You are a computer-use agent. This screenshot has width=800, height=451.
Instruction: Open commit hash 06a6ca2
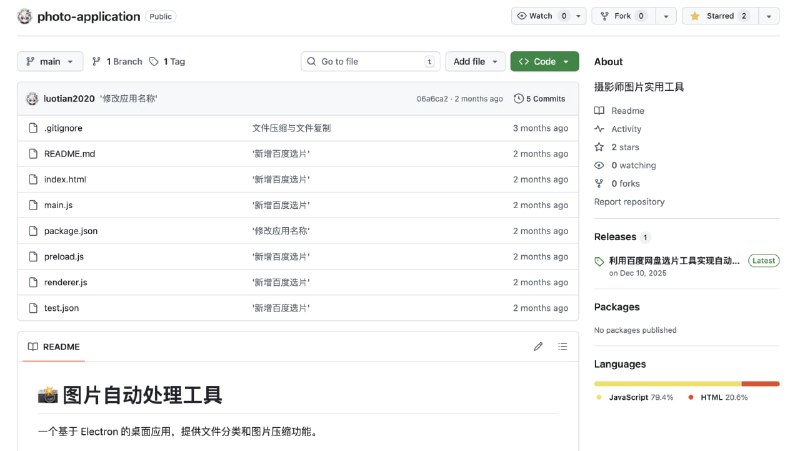tap(432, 98)
